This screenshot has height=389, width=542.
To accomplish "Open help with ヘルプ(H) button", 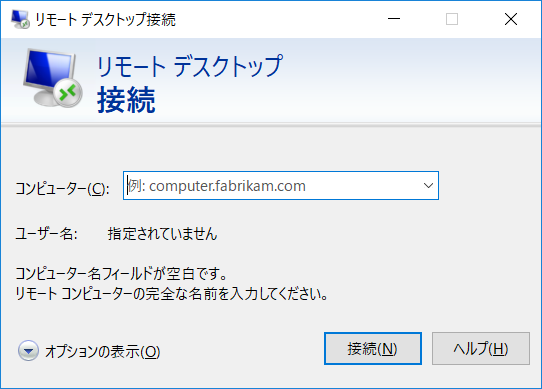I will click(x=480, y=349).
